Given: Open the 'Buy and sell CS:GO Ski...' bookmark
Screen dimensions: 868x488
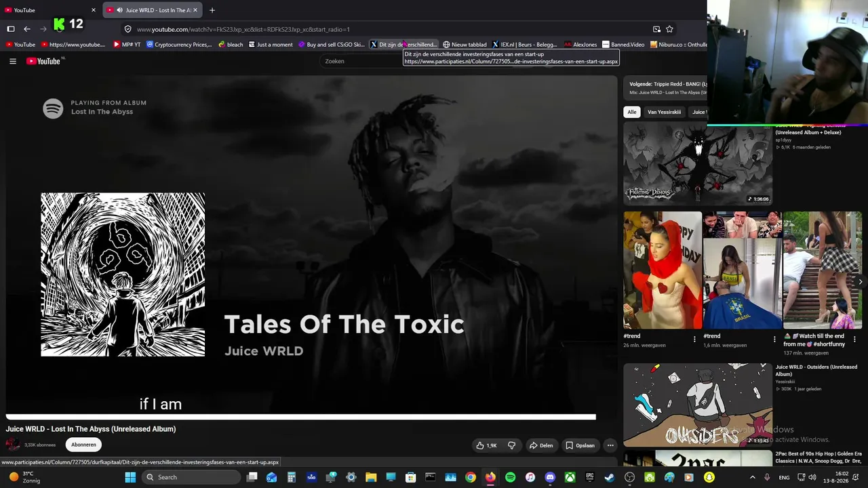Looking at the screenshot, I should click(x=332, y=45).
